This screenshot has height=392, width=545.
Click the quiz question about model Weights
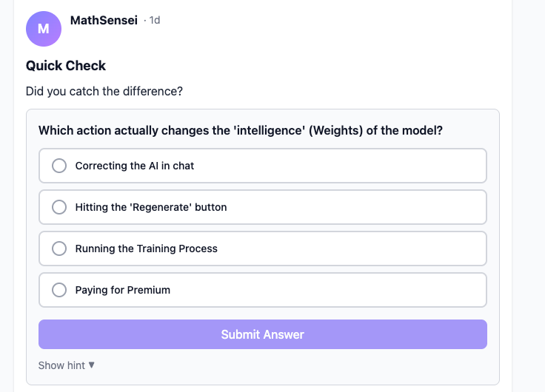(241, 131)
